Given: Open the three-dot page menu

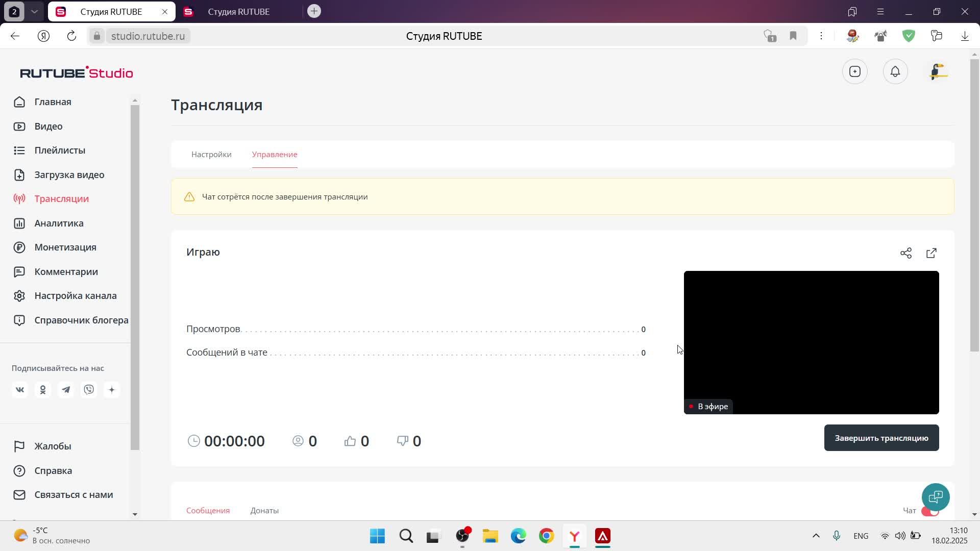Looking at the screenshot, I should tap(821, 36).
